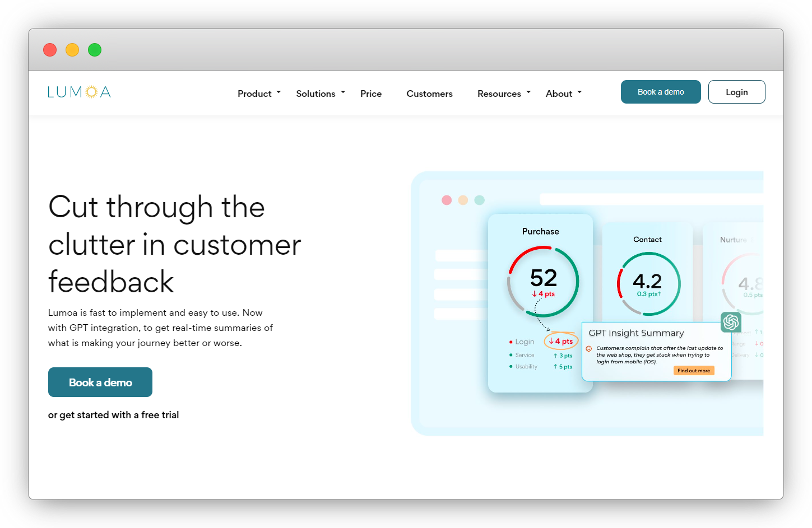Open the Product menu
Screen dimensions: 812x528
click(x=254, y=94)
